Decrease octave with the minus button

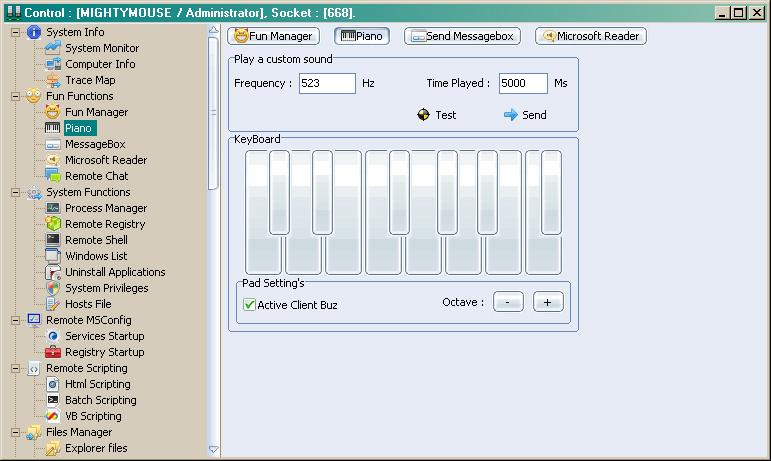pyautogui.click(x=508, y=302)
